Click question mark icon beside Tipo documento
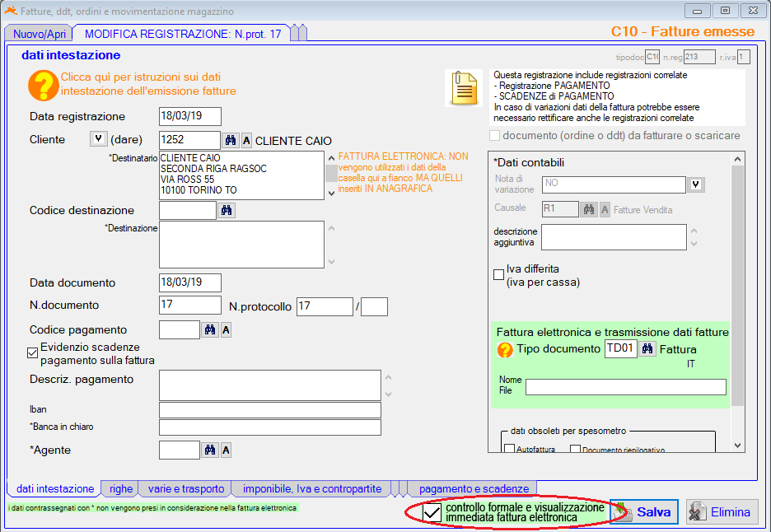This screenshot has width=771, height=532. point(505,350)
